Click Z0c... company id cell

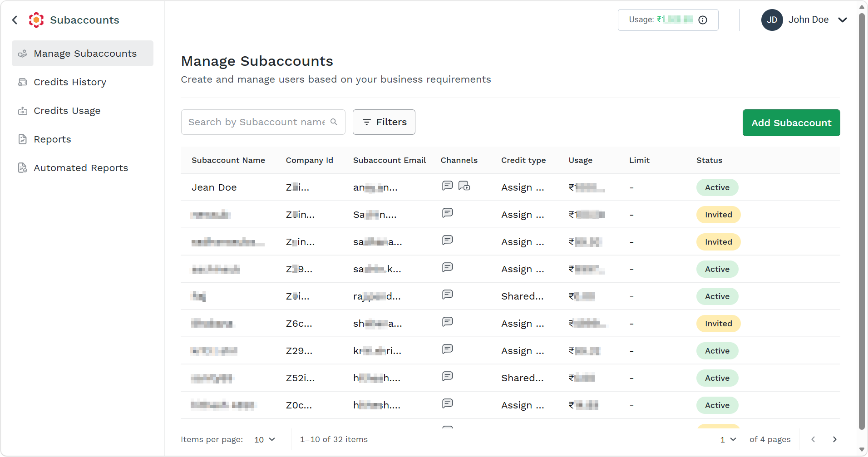pyautogui.click(x=299, y=405)
